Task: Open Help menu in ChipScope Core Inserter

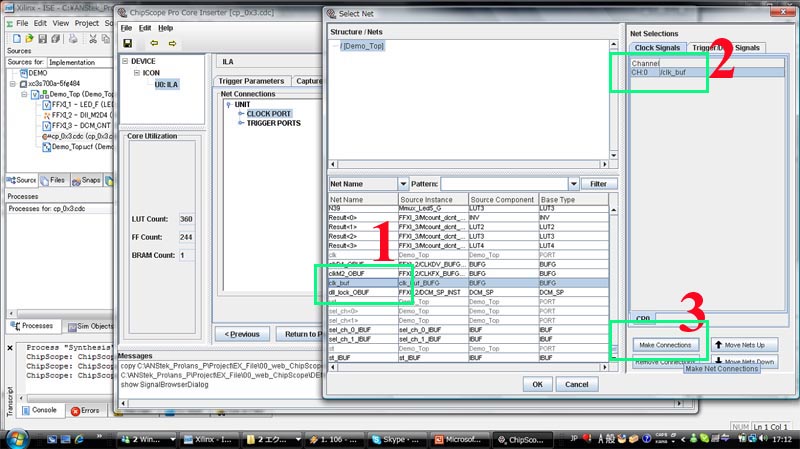Action: [x=165, y=28]
